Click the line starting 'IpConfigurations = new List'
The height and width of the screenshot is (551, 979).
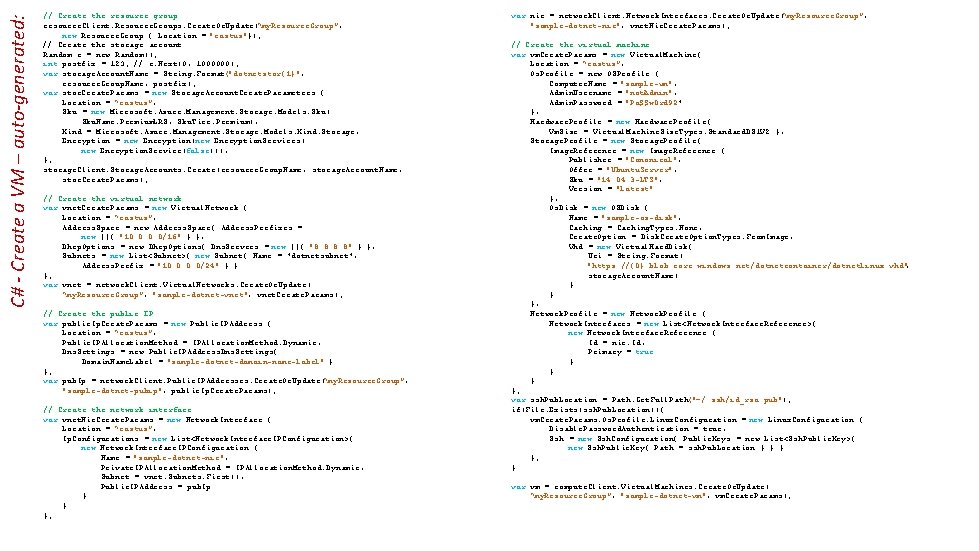[207, 439]
